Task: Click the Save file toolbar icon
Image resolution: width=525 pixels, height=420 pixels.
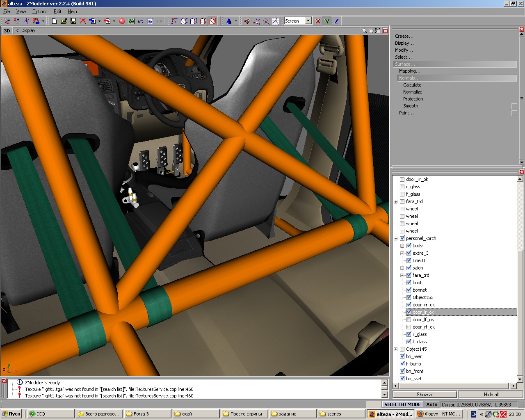Action: pos(73,21)
